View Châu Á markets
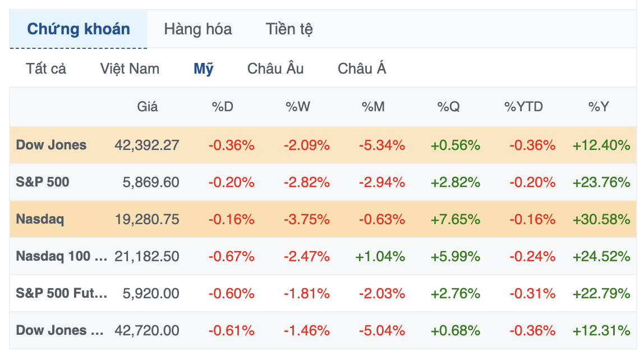 pos(362,69)
